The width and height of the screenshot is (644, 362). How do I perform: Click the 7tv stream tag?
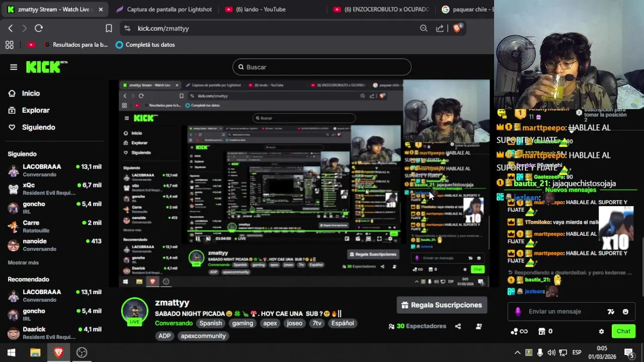click(x=317, y=323)
